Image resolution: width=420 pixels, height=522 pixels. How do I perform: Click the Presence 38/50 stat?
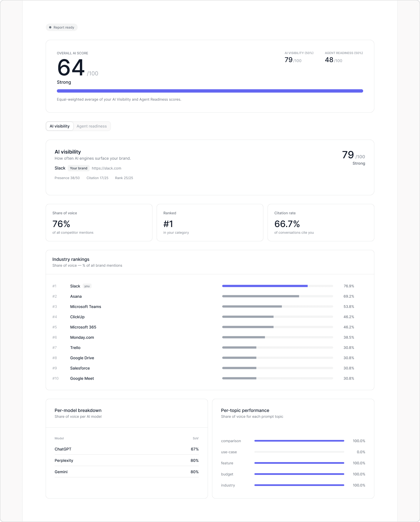click(x=67, y=178)
